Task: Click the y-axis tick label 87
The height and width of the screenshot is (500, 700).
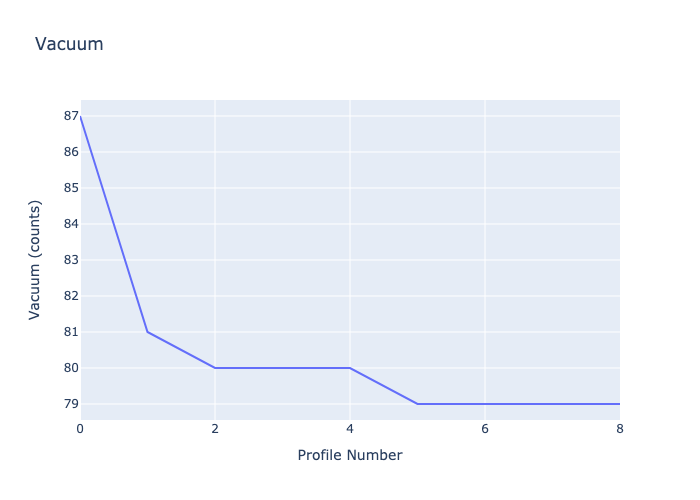Action: [71, 116]
